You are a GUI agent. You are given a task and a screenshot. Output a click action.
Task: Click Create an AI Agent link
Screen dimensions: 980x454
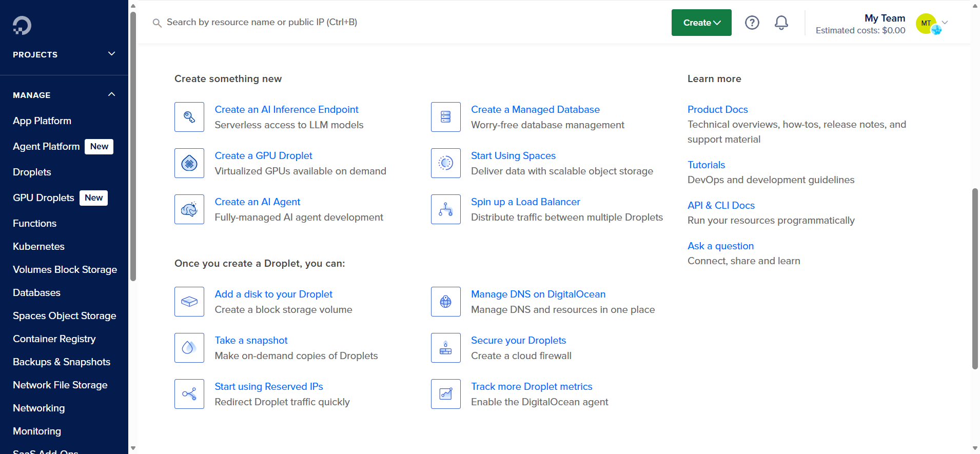tap(257, 202)
